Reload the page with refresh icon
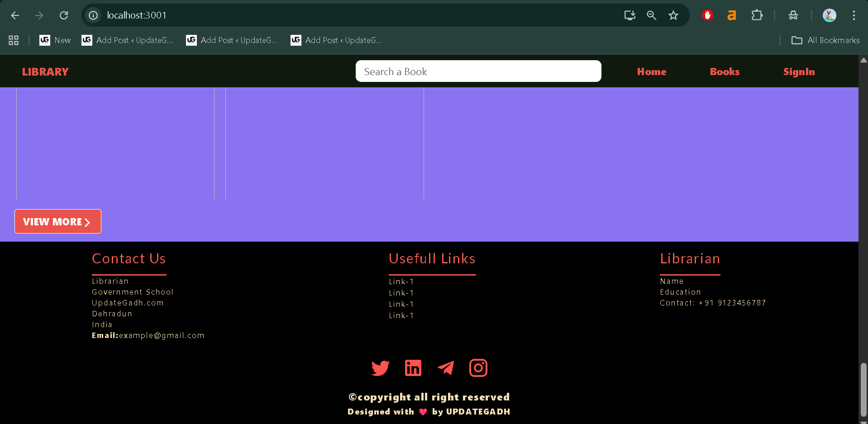This screenshot has height=424, width=868. pos(64,15)
